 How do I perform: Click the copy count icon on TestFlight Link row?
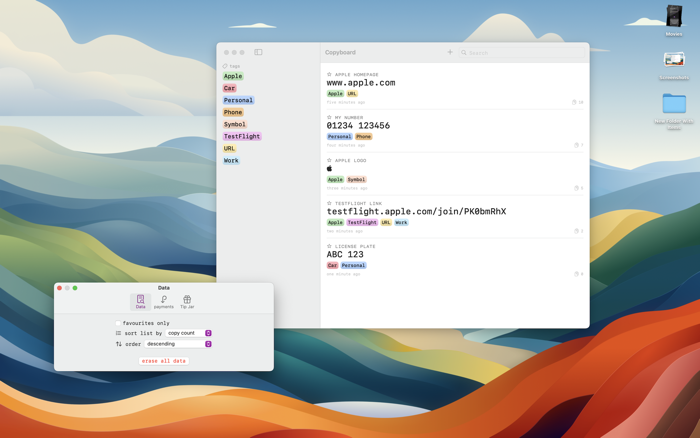pyautogui.click(x=576, y=231)
